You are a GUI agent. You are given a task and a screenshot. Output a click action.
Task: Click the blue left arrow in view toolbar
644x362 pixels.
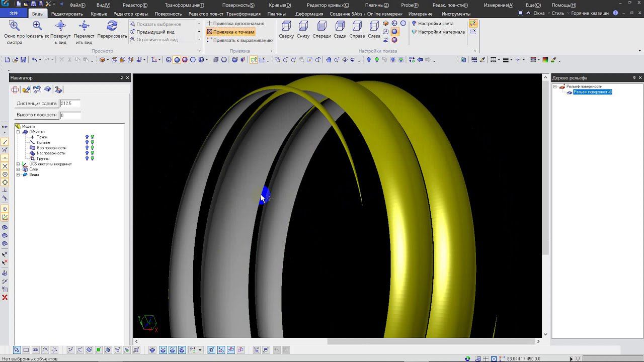tap(420, 60)
